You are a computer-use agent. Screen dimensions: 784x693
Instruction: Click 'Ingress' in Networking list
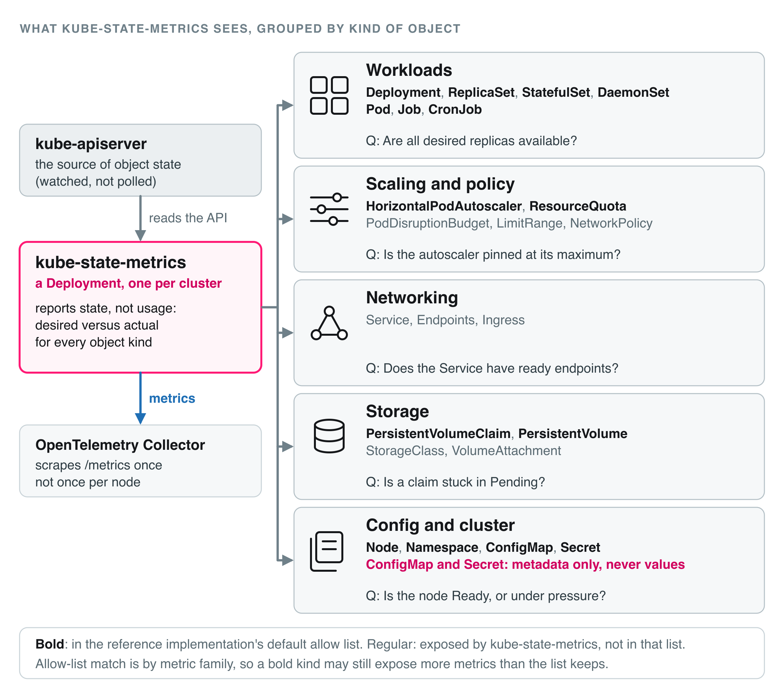503,320
